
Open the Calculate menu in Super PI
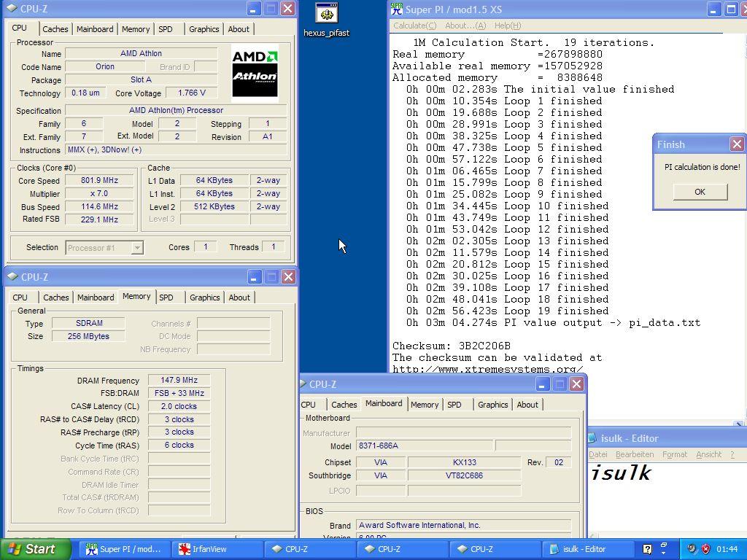coord(414,26)
